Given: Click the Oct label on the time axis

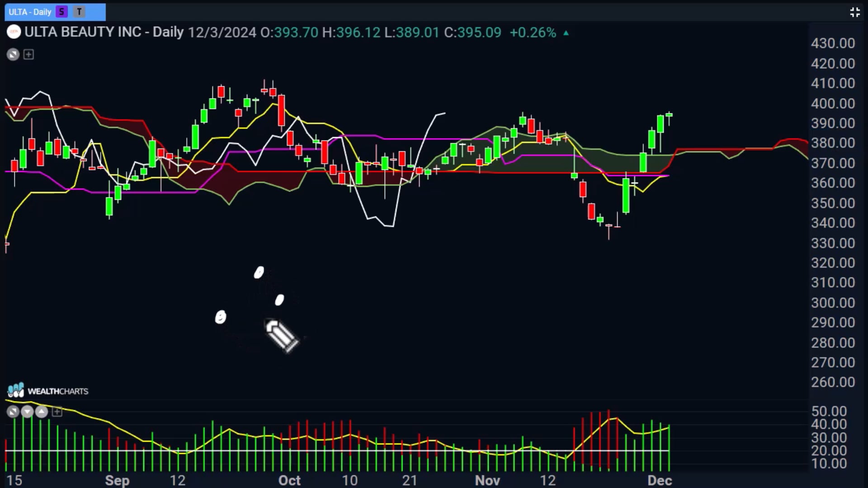Looking at the screenshot, I should tap(289, 480).
